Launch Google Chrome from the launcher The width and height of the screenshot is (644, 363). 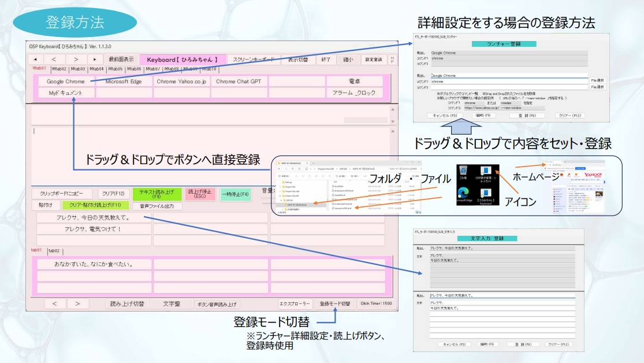click(x=66, y=82)
